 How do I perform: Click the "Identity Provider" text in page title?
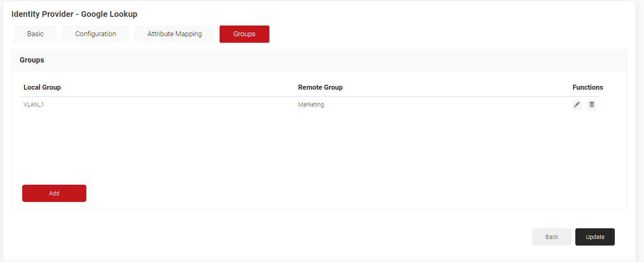(41, 14)
